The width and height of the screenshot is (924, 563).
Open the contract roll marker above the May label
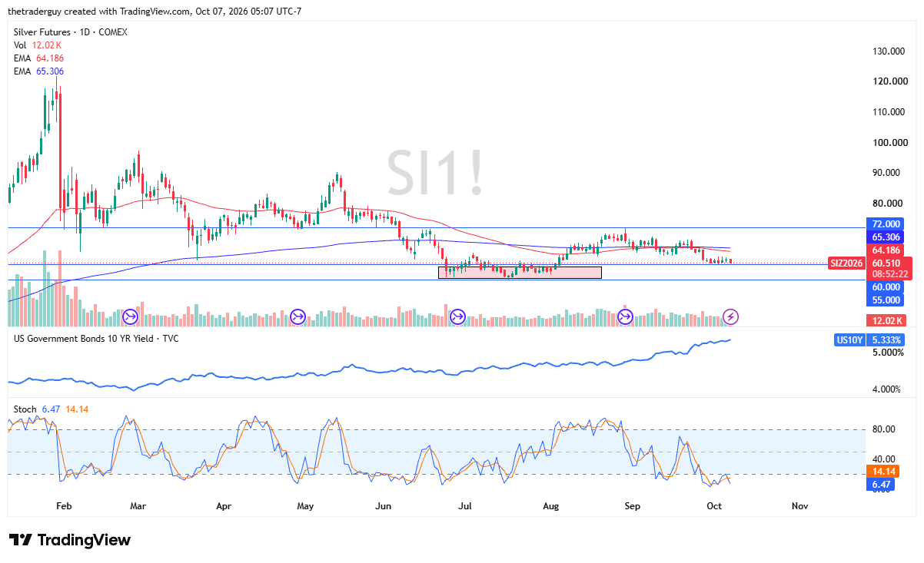pos(298,316)
